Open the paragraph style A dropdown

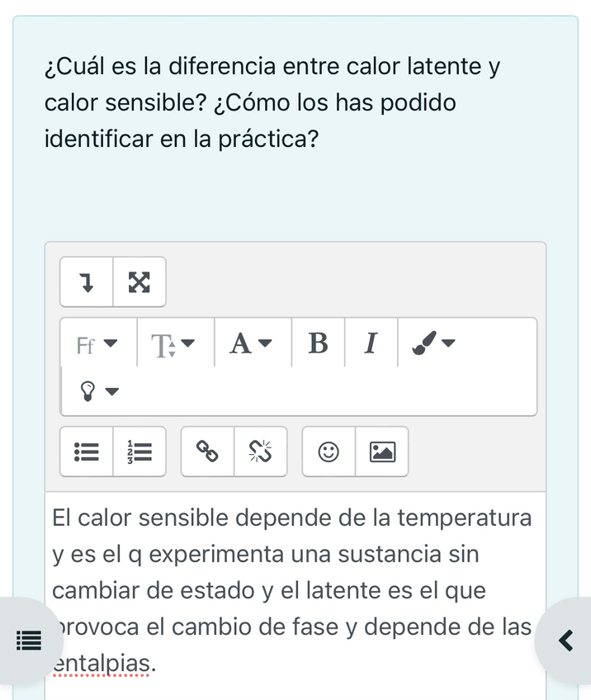(x=251, y=343)
